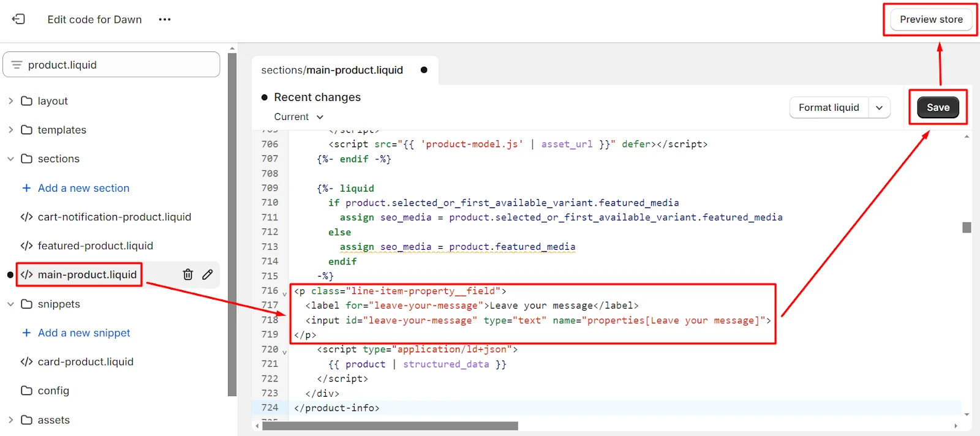Viewport: 980px width, 436px height.
Task: Click line number 709 in gutter
Action: 269,188
